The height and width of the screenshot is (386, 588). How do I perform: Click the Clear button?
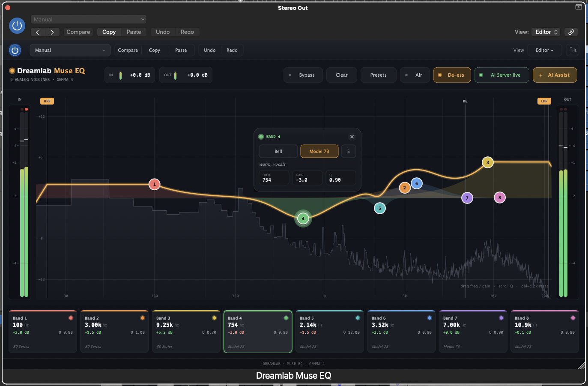[342, 75]
